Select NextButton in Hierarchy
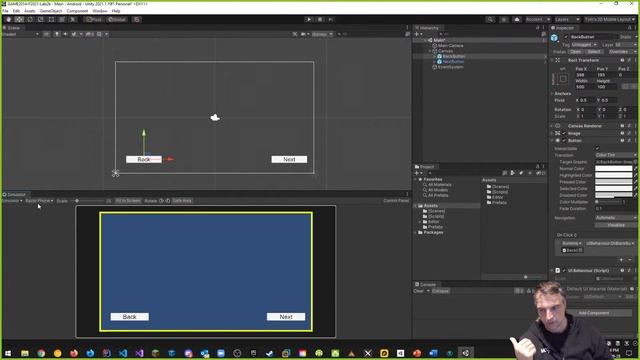 coord(453,62)
